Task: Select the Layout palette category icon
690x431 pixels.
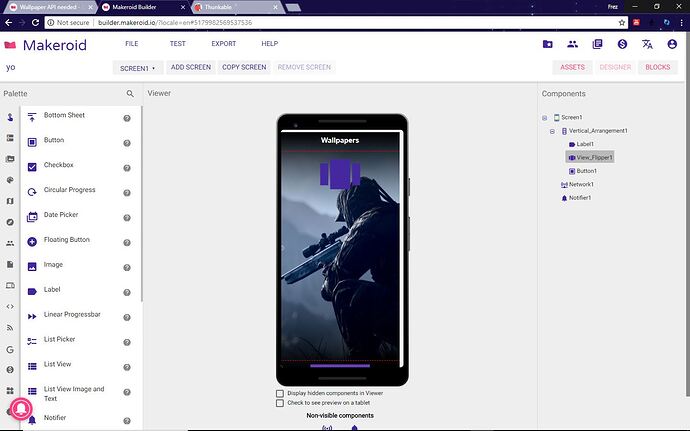Action: click(x=10, y=138)
